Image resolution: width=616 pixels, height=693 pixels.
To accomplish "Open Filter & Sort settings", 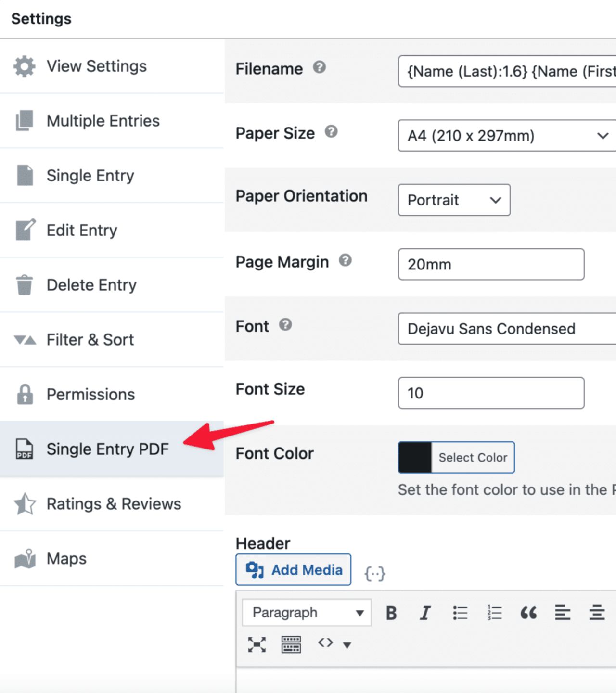I will (x=90, y=340).
